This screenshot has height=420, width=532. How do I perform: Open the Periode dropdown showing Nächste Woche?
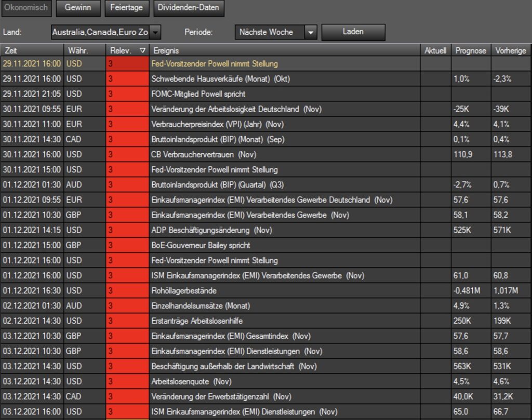click(x=311, y=32)
